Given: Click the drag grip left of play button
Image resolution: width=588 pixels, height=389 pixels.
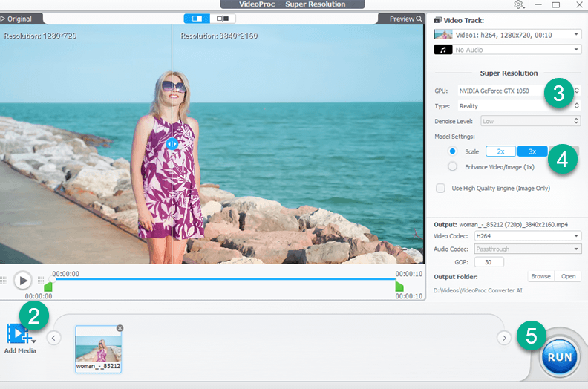Looking at the screenshot, I should (x=4, y=280).
